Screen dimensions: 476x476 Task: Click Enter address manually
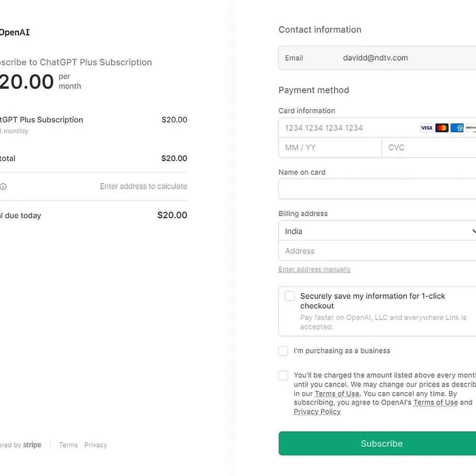click(x=314, y=269)
